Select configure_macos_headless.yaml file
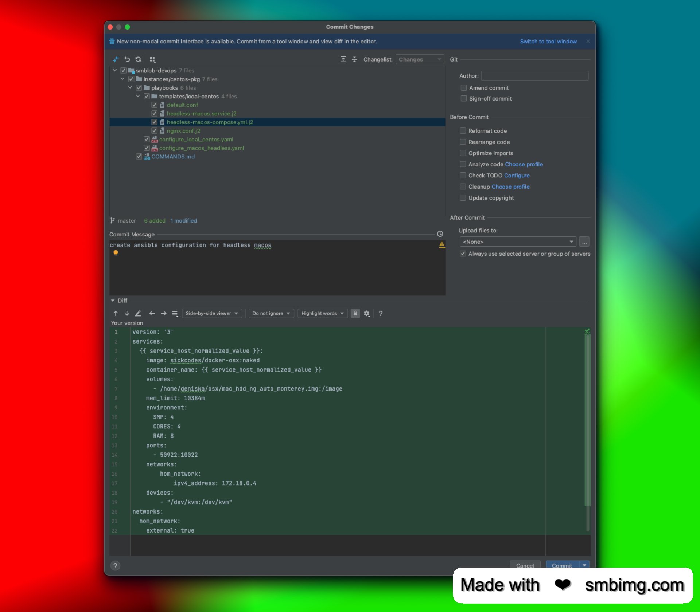700x612 pixels. pos(202,148)
